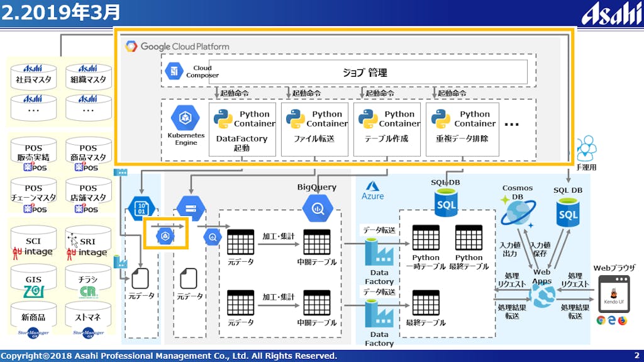The image size is (644, 362).
Task: Select the Chrome browser icon
Action: [x=601, y=320]
